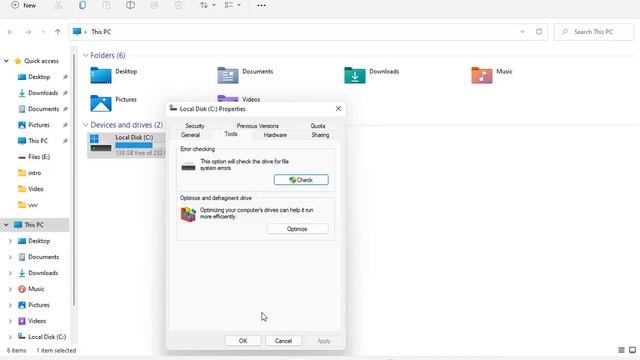
Task: Switch to large icons view icon
Action: 632,350
